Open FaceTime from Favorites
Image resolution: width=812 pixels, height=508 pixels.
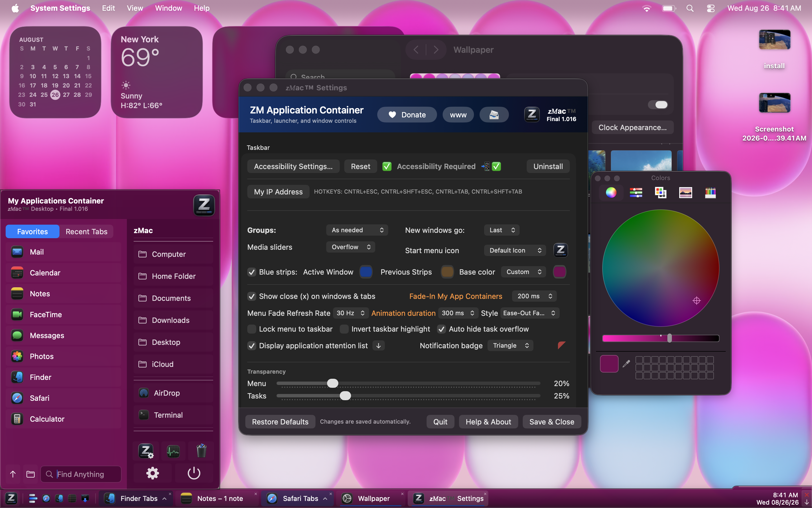(x=63, y=314)
